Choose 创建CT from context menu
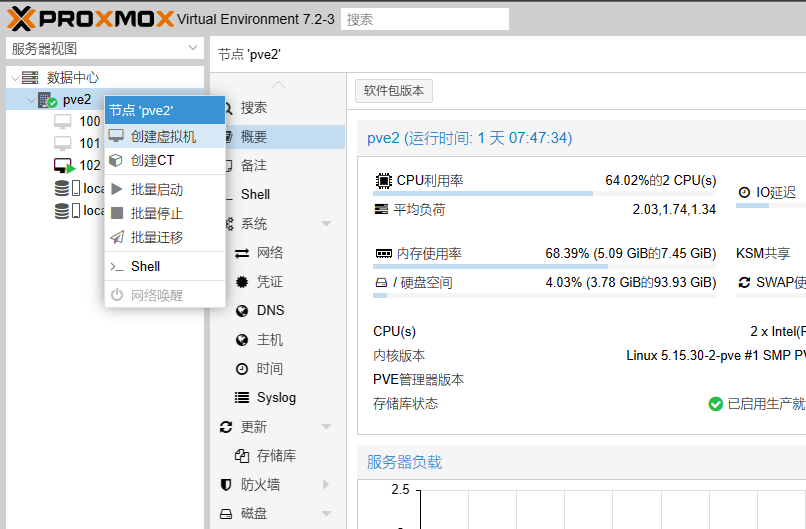This screenshot has width=806, height=529. coord(165,160)
